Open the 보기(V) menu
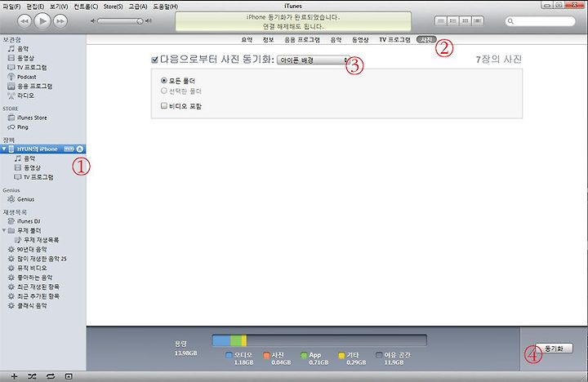 59,7
